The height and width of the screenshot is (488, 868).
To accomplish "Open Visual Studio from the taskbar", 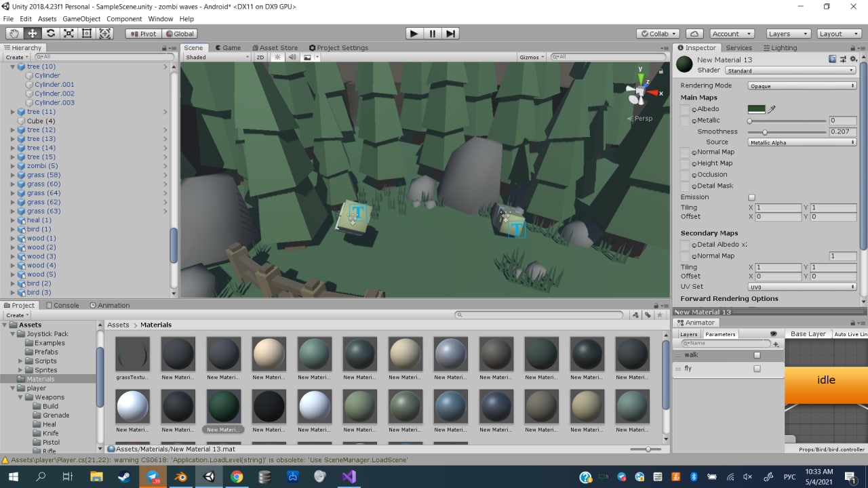I will 349,476.
